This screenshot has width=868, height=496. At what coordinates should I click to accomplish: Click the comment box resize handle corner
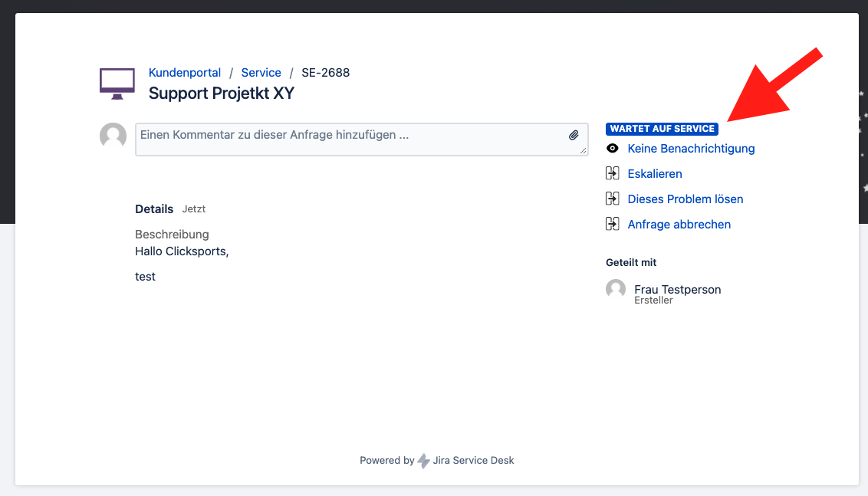[x=583, y=150]
